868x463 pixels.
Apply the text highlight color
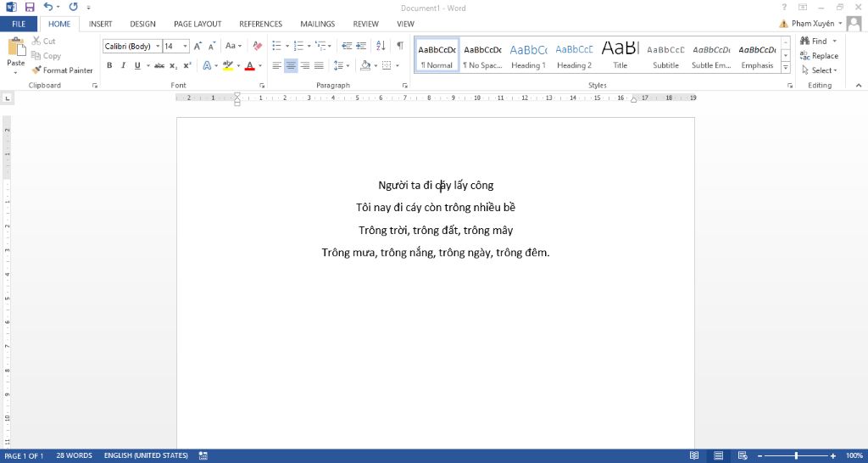[227, 65]
